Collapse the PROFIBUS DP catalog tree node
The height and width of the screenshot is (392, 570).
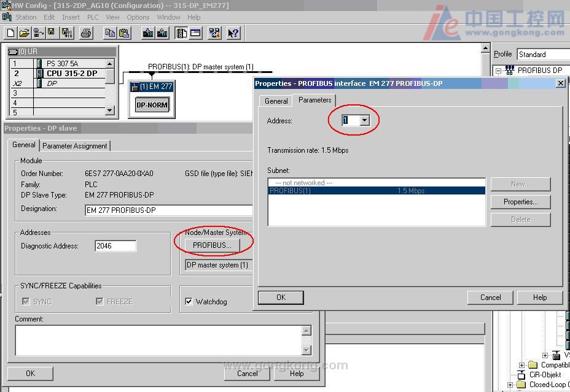pos(498,71)
